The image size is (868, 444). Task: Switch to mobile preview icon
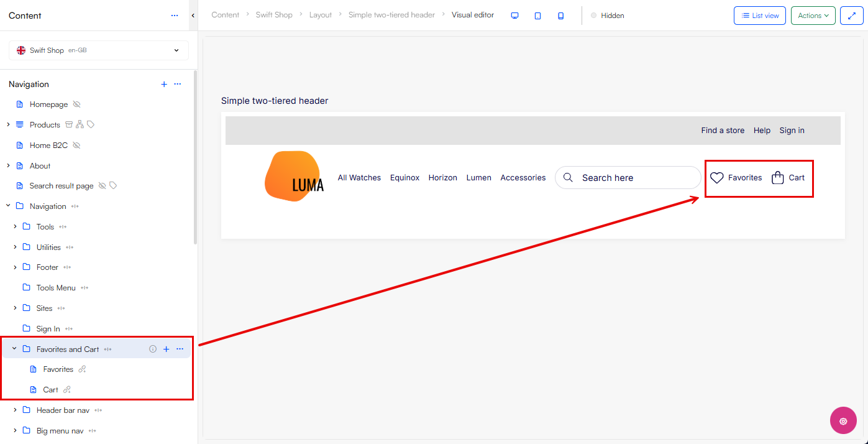coord(560,16)
